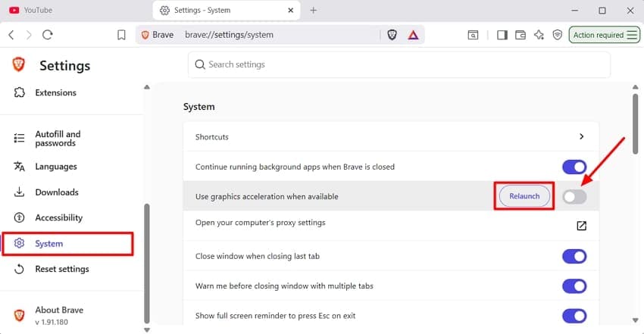Toggle graphics acceleration switch
This screenshot has height=334, width=644.
pos(574,197)
